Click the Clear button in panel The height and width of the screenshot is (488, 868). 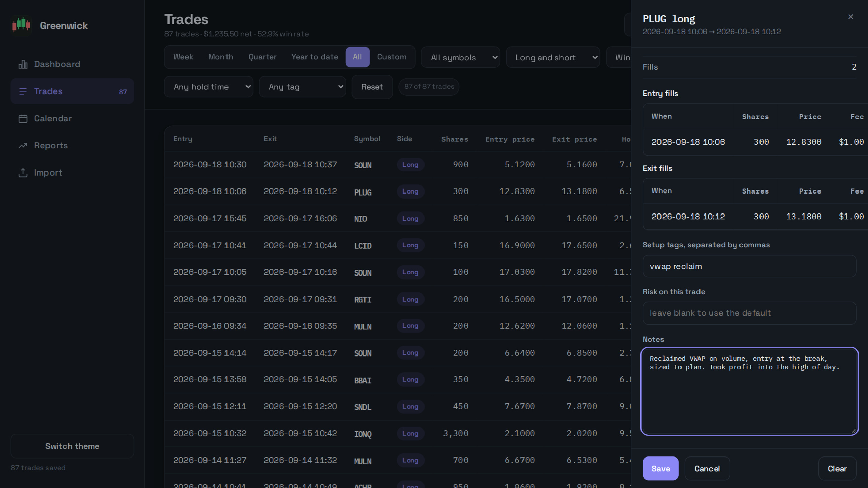point(837,468)
